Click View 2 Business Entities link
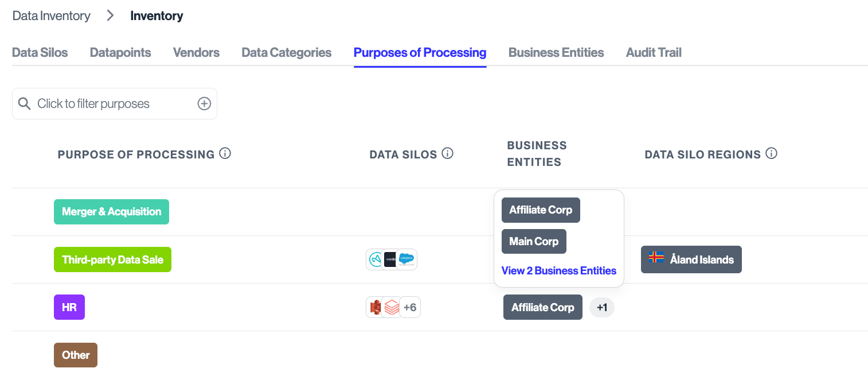 [x=558, y=271]
